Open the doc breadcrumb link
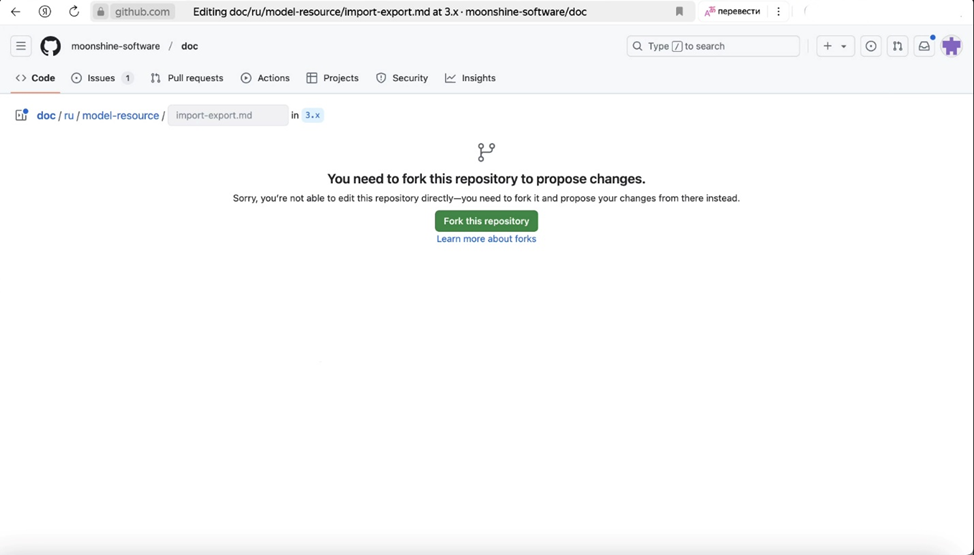The image size is (974, 555). point(46,116)
